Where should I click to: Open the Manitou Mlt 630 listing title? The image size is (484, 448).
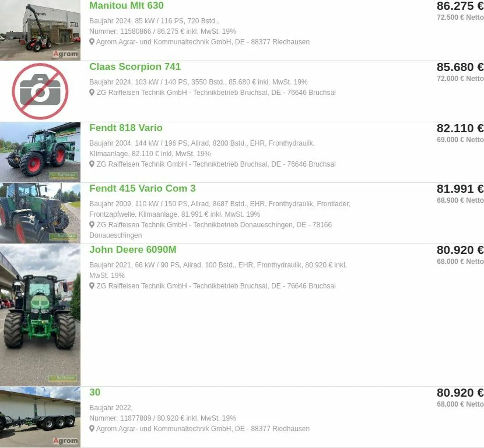pos(126,5)
